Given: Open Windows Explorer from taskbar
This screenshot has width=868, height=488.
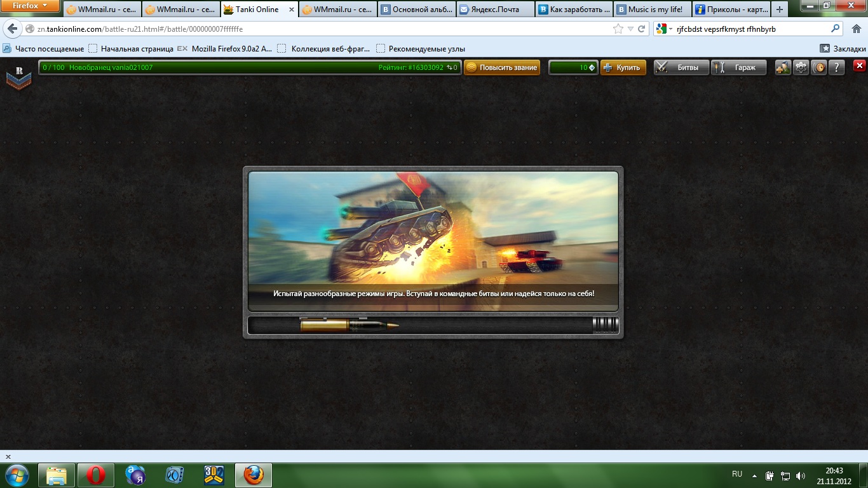Looking at the screenshot, I should 57,475.
